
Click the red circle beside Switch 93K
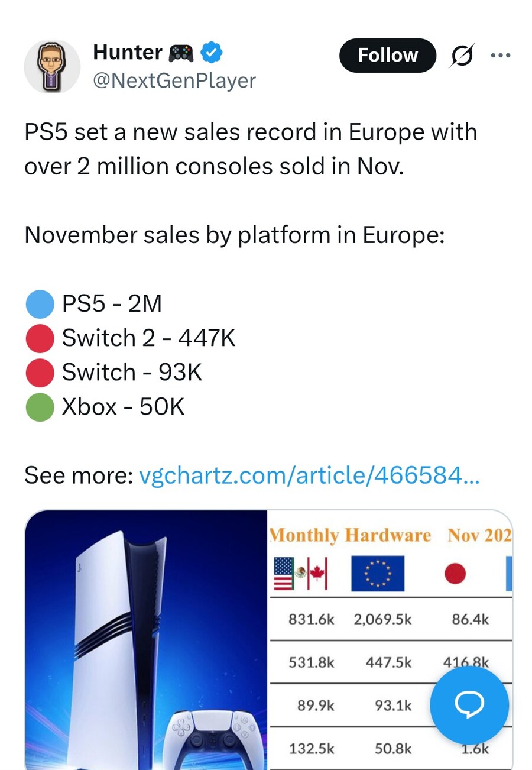[x=40, y=373]
